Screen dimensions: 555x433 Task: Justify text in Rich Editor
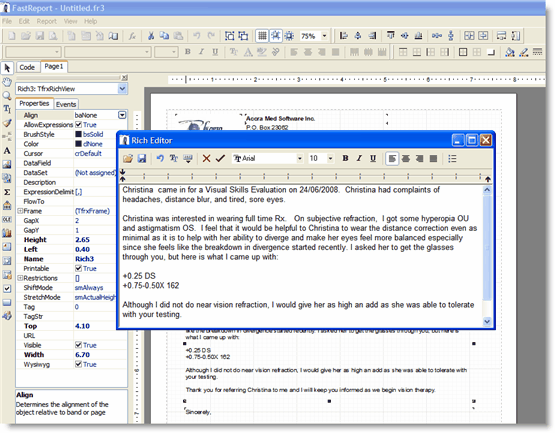tap(433, 159)
